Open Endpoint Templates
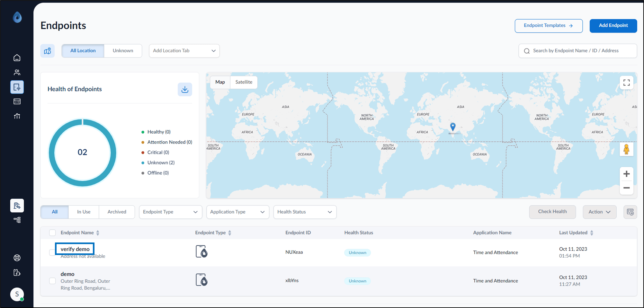Viewport: 644px width, 308px height. [x=549, y=26]
